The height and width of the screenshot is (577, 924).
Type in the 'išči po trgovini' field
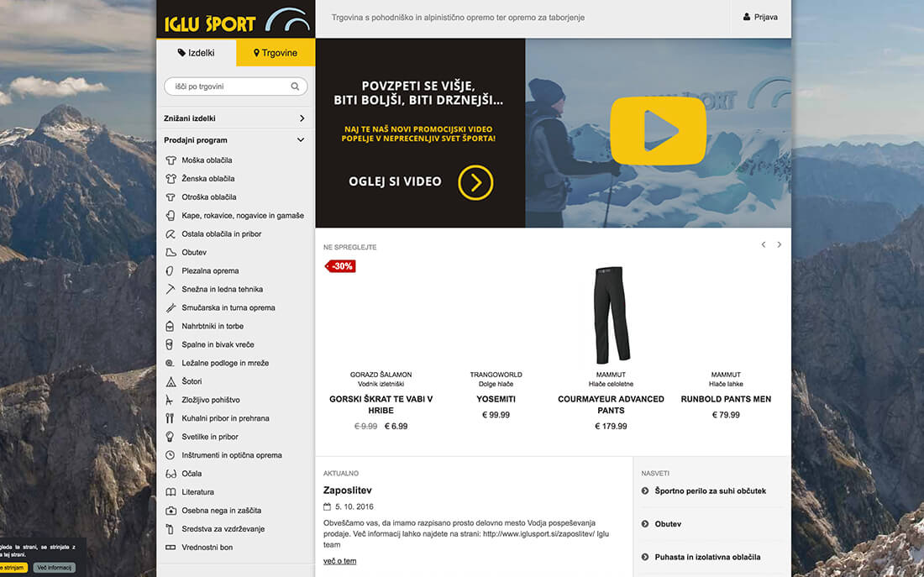228,87
